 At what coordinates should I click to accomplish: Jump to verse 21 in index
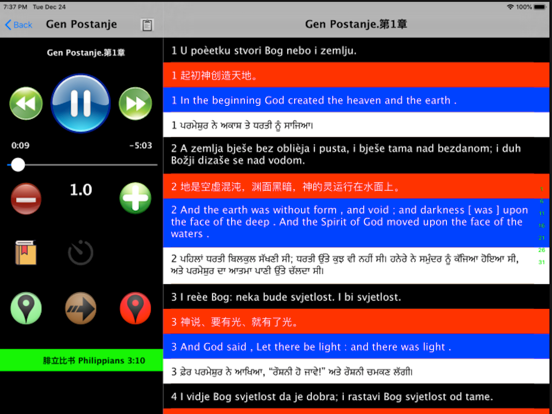pyautogui.click(x=542, y=238)
